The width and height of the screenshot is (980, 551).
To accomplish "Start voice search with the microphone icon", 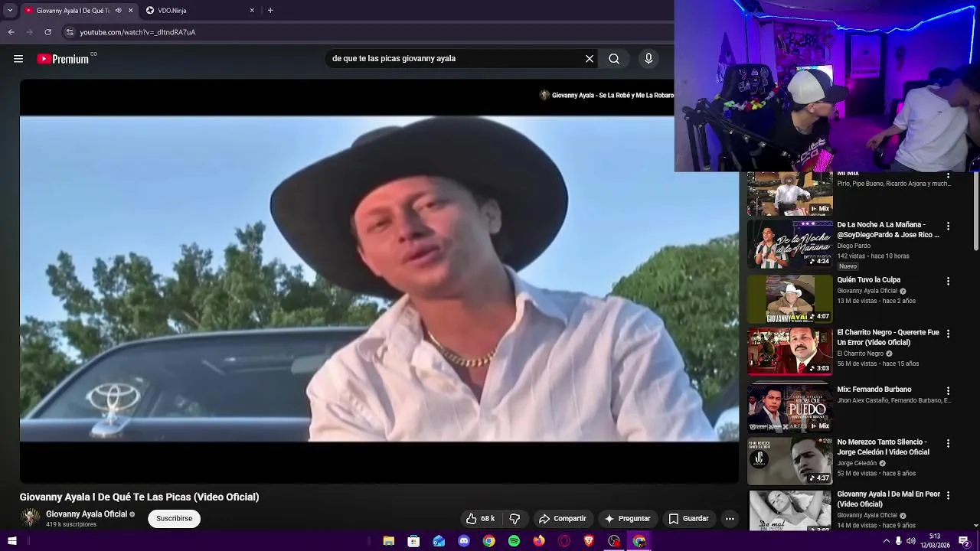I will point(648,59).
